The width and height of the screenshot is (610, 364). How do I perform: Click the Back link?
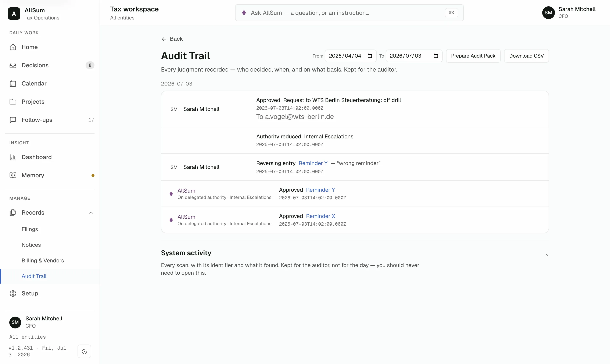click(x=172, y=39)
